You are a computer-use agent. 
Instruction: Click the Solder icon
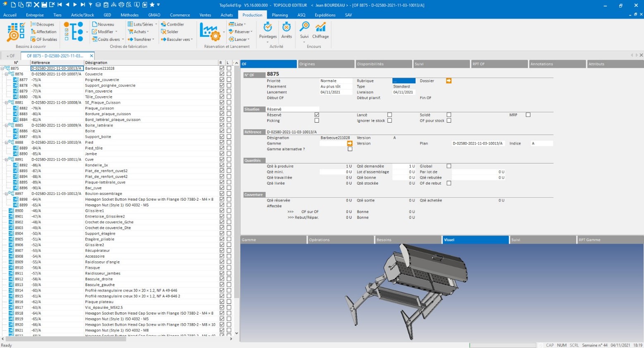164,32
